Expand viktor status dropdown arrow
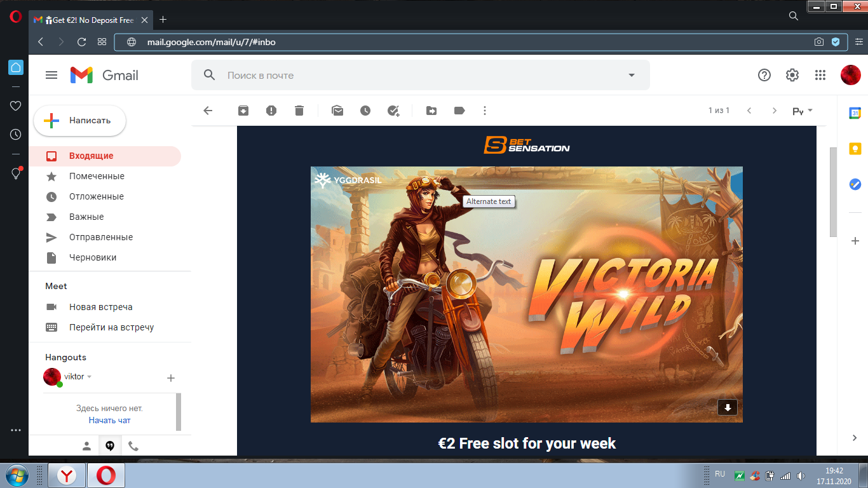Screen dimensions: 868x488 pyautogui.click(x=90, y=377)
